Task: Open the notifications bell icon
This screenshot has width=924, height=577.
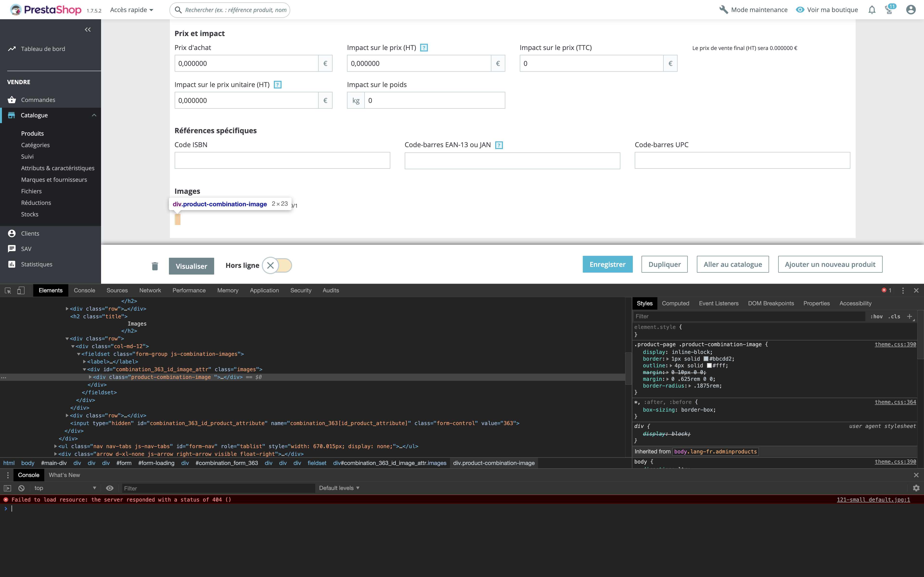Action: point(872,10)
